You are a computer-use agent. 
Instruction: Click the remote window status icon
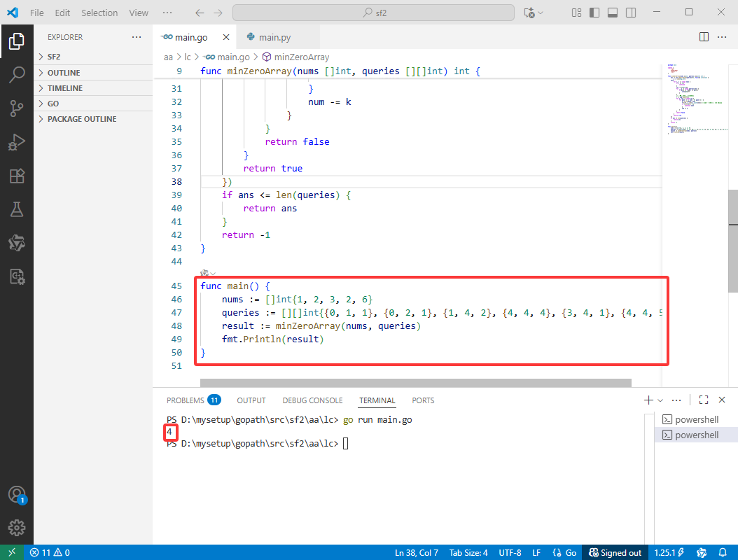coord(12,552)
